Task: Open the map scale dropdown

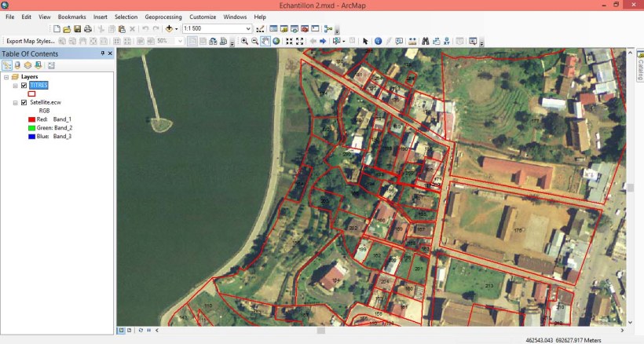Action: click(x=248, y=29)
